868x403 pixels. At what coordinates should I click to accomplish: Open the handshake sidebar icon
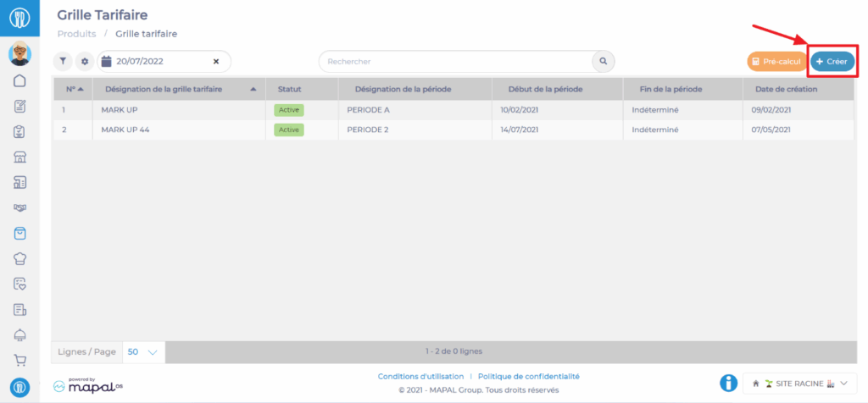pos(19,207)
